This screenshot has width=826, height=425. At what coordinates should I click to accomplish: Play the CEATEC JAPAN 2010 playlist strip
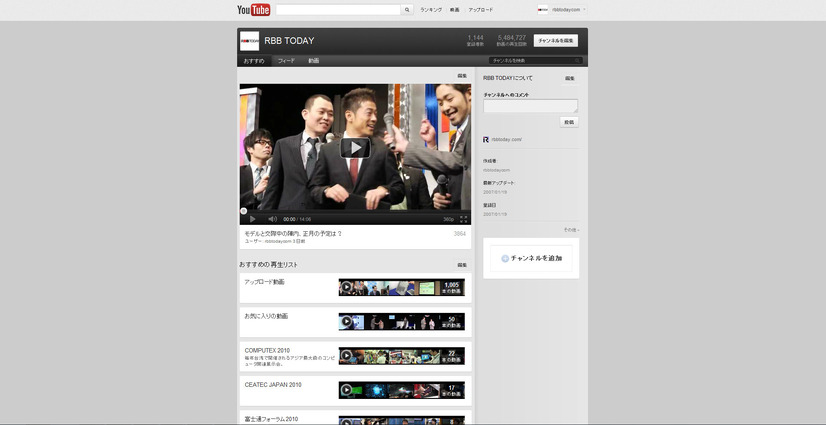[x=401, y=390]
